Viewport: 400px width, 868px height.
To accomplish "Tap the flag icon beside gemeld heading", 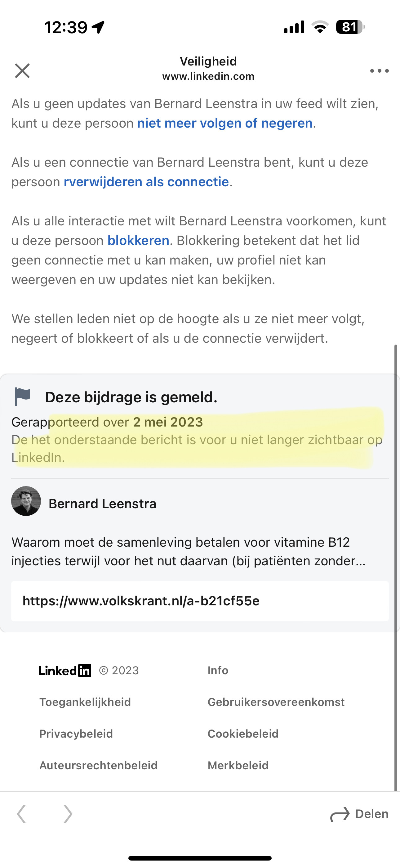I will click(22, 397).
